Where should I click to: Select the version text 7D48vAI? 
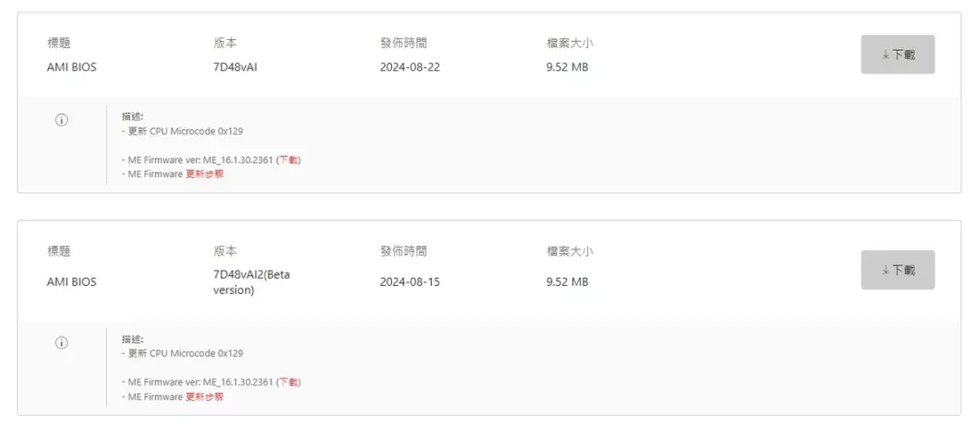pyautogui.click(x=235, y=67)
